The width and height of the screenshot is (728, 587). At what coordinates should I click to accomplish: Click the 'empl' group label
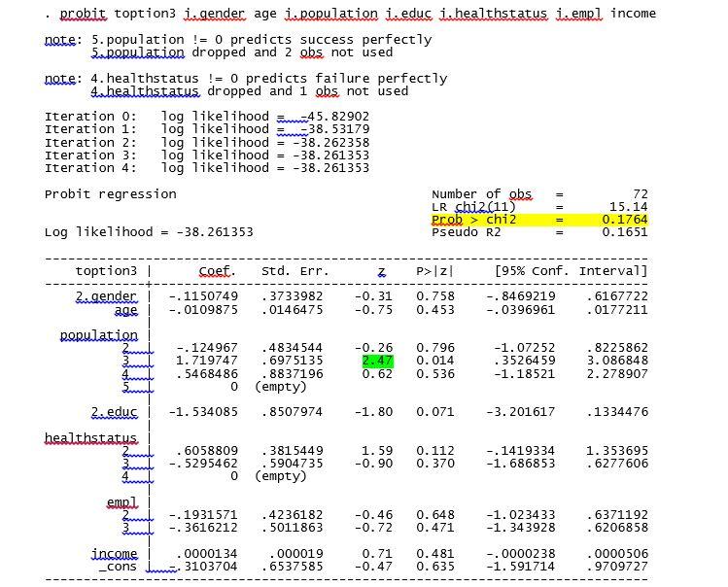(x=122, y=502)
